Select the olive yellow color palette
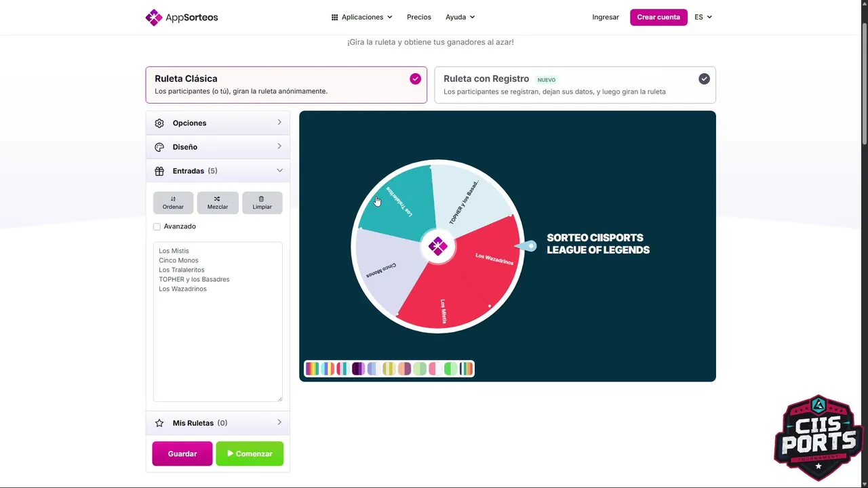The width and height of the screenshot is (868, 488). [x=389, y=369]
